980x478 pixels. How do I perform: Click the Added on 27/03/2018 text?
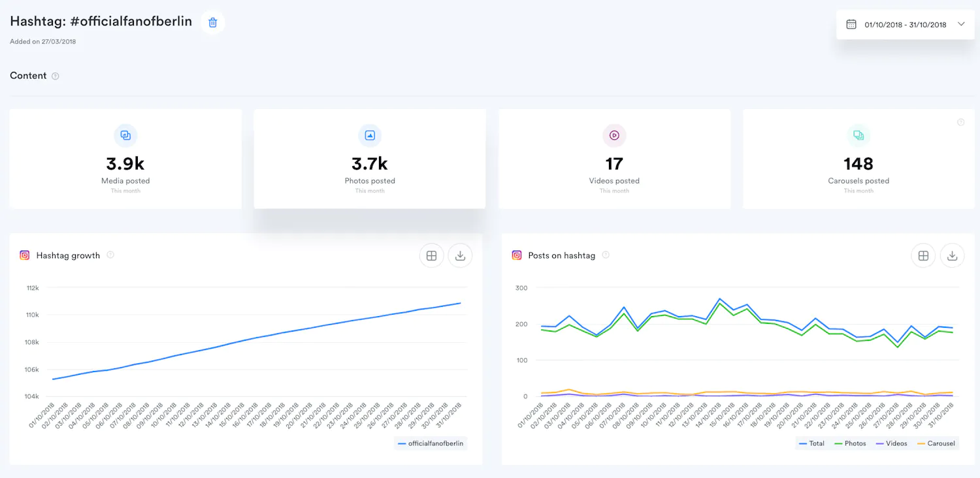[x=43, y=42]
